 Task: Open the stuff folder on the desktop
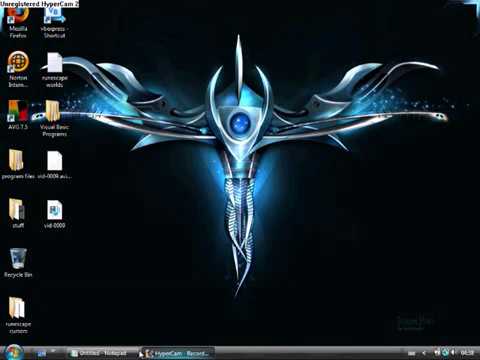click(x=18, y=213)
